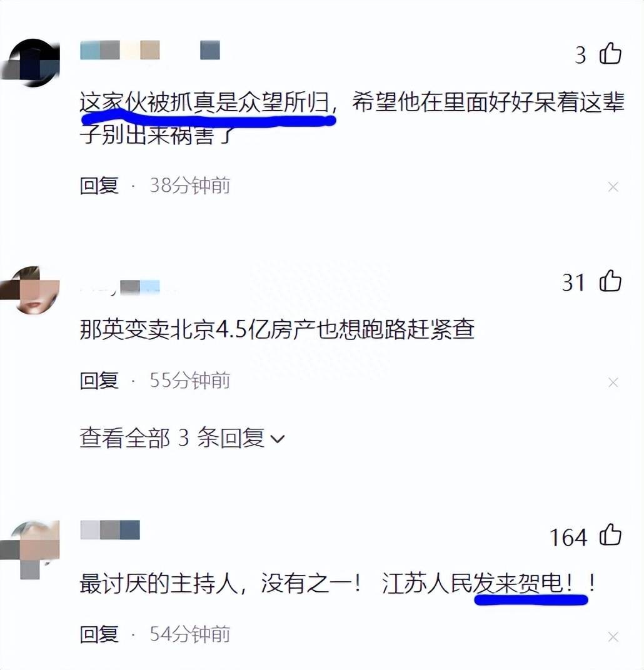Click the 164 like count
This screenshot has width=644, height=670.
pyautogui.click(x=569, y=537)
